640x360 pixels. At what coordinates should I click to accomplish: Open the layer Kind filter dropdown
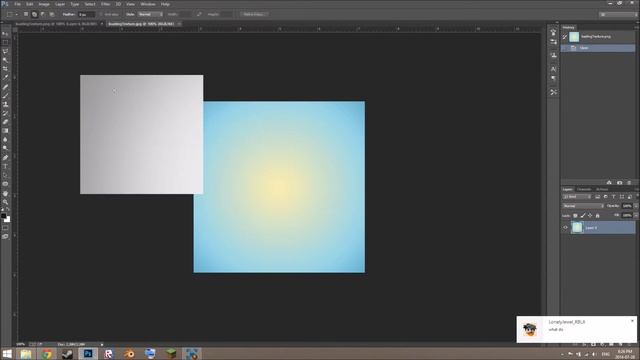577,197
